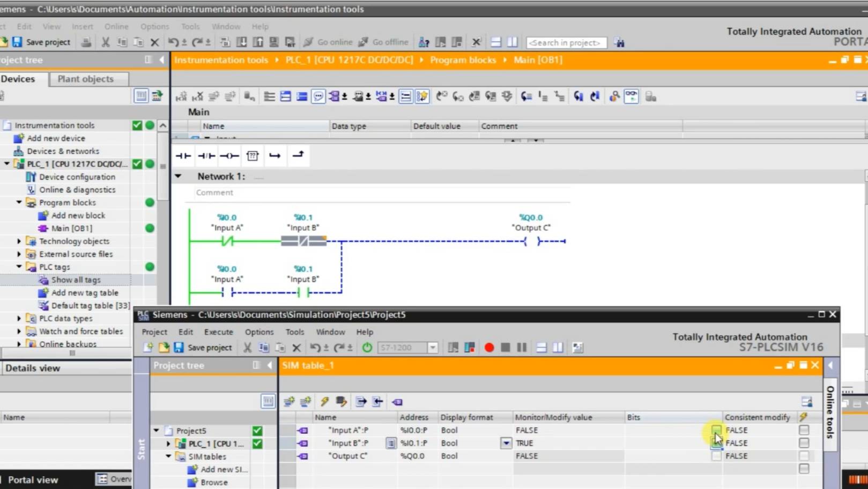Click the Search in project field
This screenshot has width=868, height=489.
pyautogui.click(x=566, y=42)
